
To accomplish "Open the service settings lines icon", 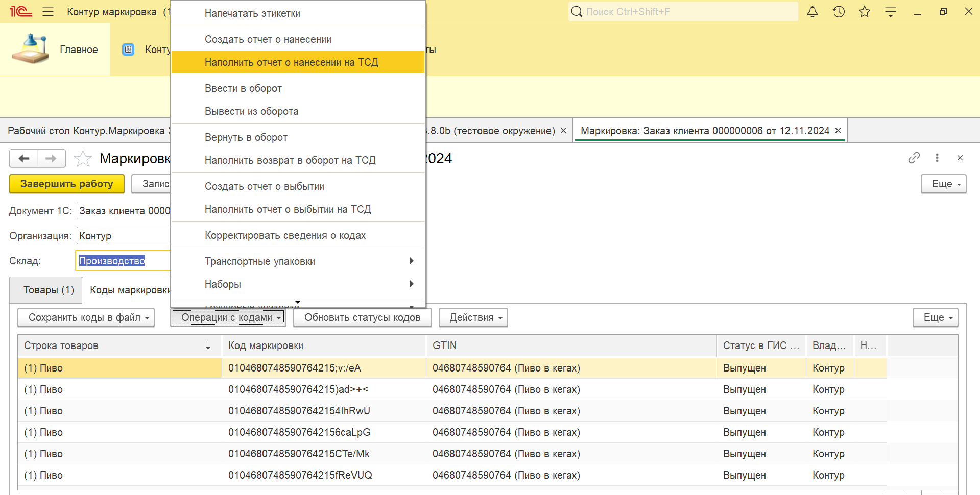I will click(x=891, y=12).
